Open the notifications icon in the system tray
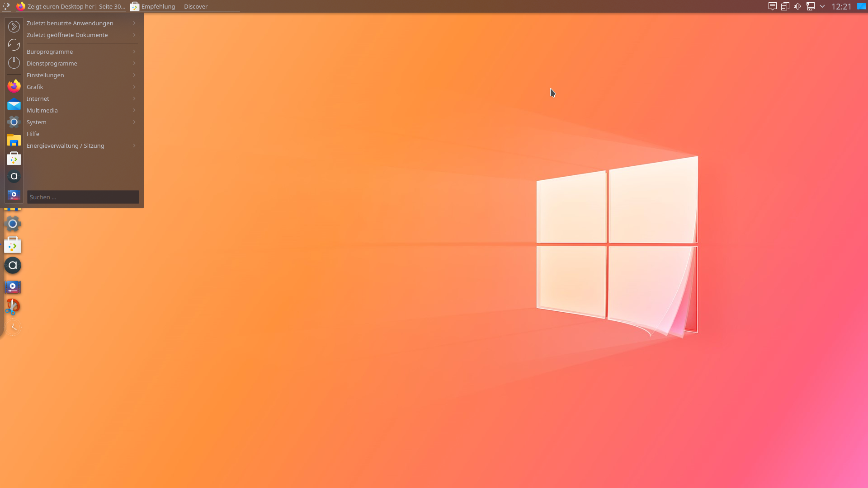Screen dimensions: 868x488 point(773,6)
